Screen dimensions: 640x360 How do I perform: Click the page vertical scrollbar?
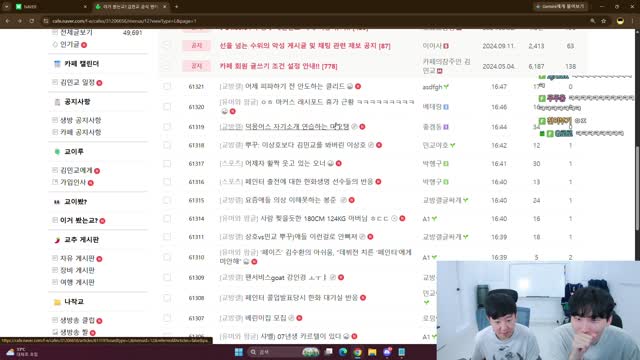(637, 188)
